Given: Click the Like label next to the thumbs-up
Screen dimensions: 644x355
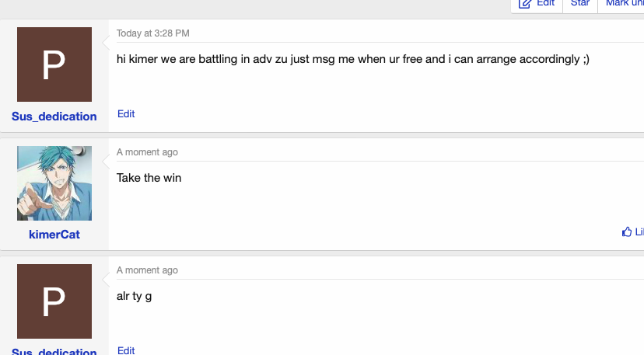Looking at the screenshot, I should pyautogui.click(x=639, y=232).
